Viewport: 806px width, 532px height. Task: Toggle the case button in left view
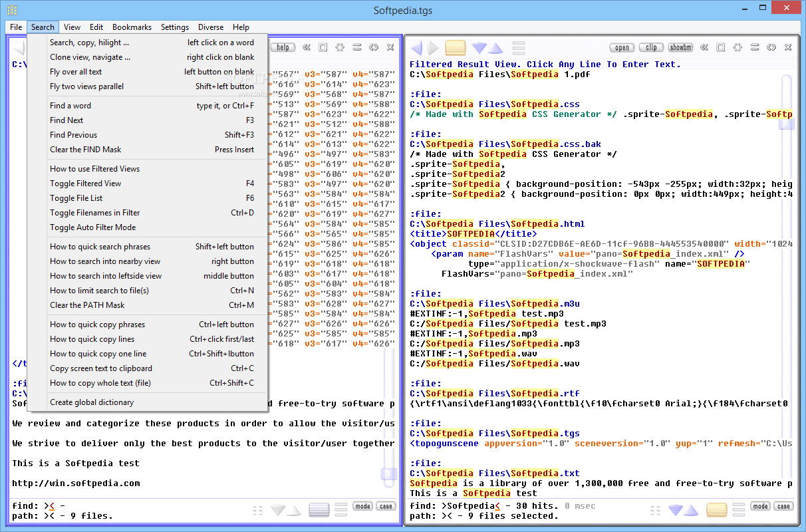[386, 506]
